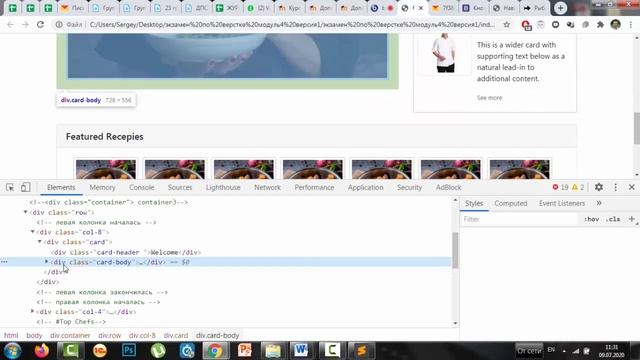Open the Application tab
Screen dimensions: 640x360
(x=366, y=187)
